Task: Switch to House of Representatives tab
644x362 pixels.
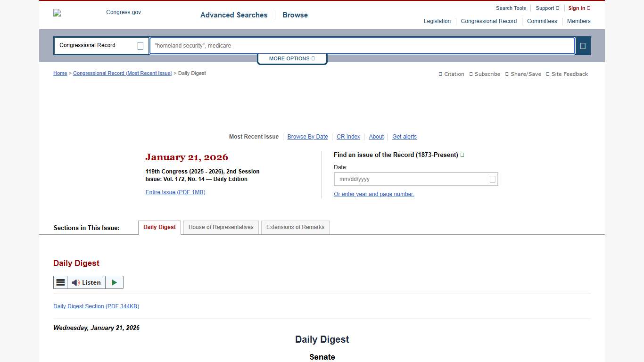Action: point(221,227)
